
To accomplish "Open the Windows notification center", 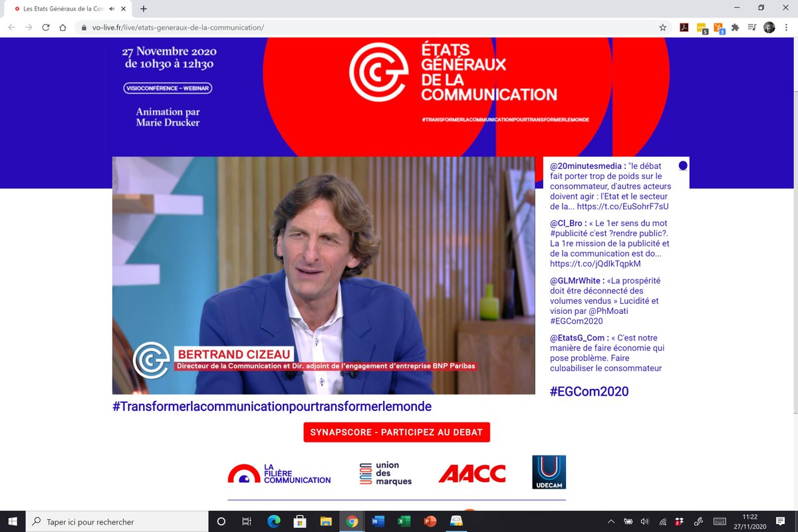I will [780, 521].
